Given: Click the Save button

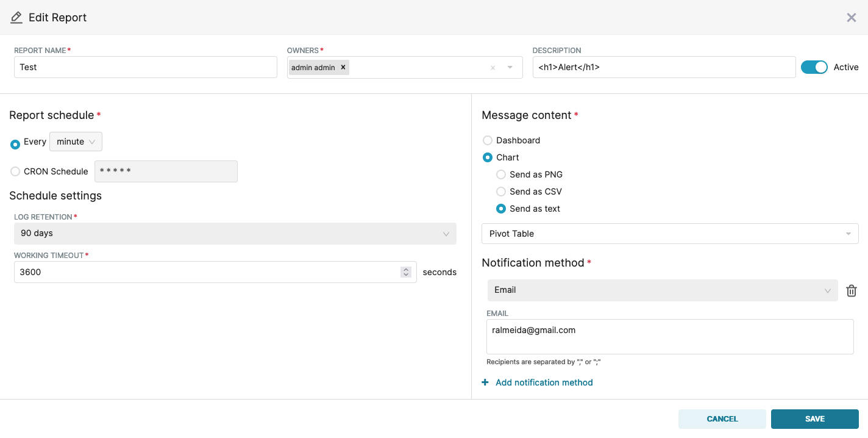Looking at the screenshot, I should point(814,419).
